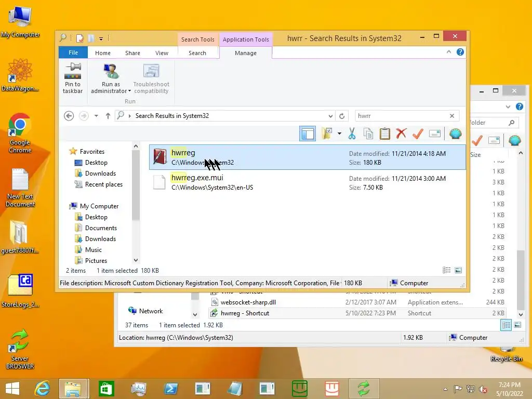This screenshot has width=532, height=399.
Task: Delete with red X toolbar icon
Action: click(402, 134)
